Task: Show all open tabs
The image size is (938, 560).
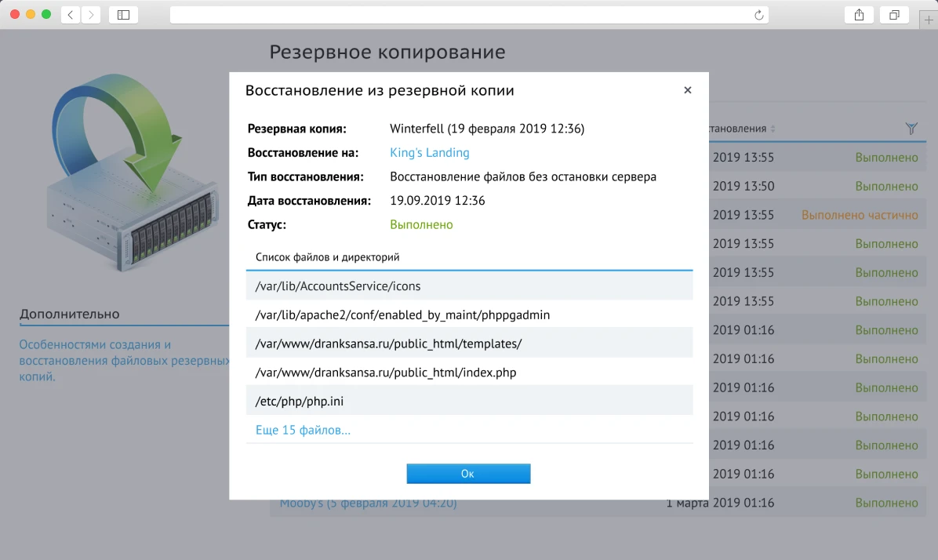Action: pos(894,14)
